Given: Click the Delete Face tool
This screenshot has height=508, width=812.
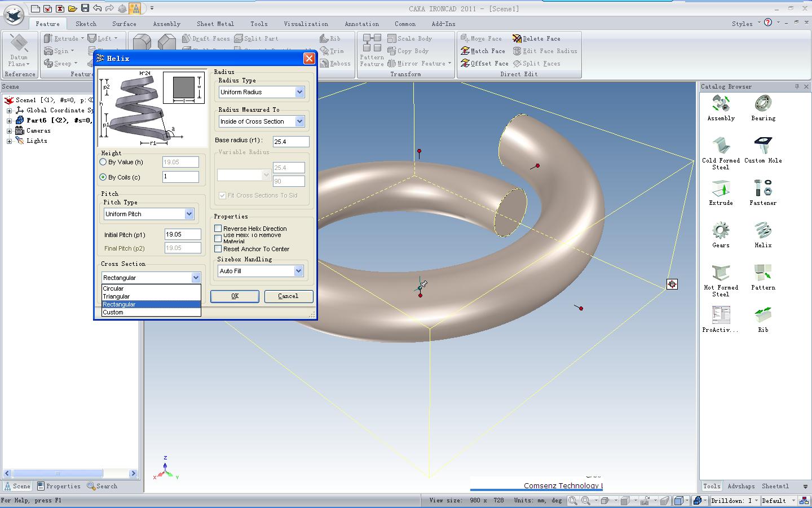Looking at the screenshot, I should click(x=536, y=38).
